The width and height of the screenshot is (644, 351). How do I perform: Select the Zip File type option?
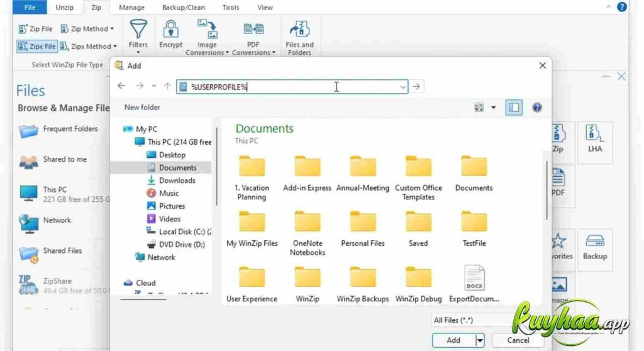(36, 29)
